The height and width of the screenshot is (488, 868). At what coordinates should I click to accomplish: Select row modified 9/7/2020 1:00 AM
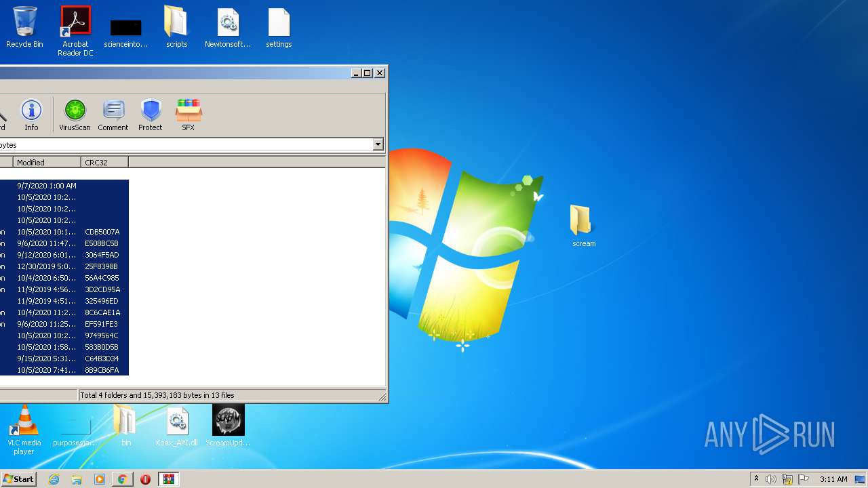tap(64, 186)
